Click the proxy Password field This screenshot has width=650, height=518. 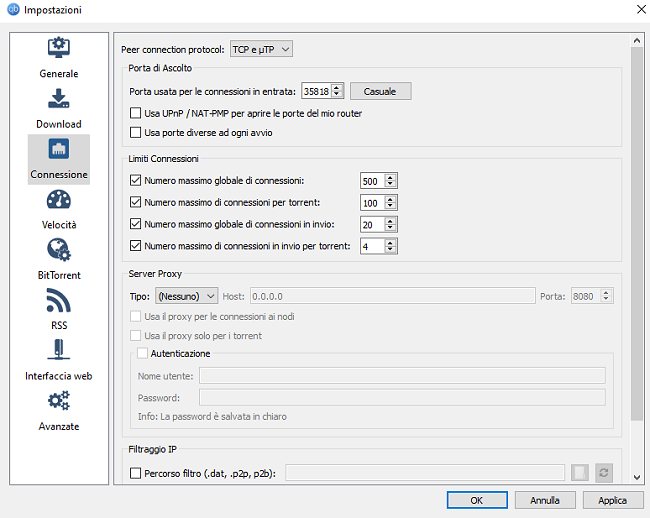[x=402, y=397]
